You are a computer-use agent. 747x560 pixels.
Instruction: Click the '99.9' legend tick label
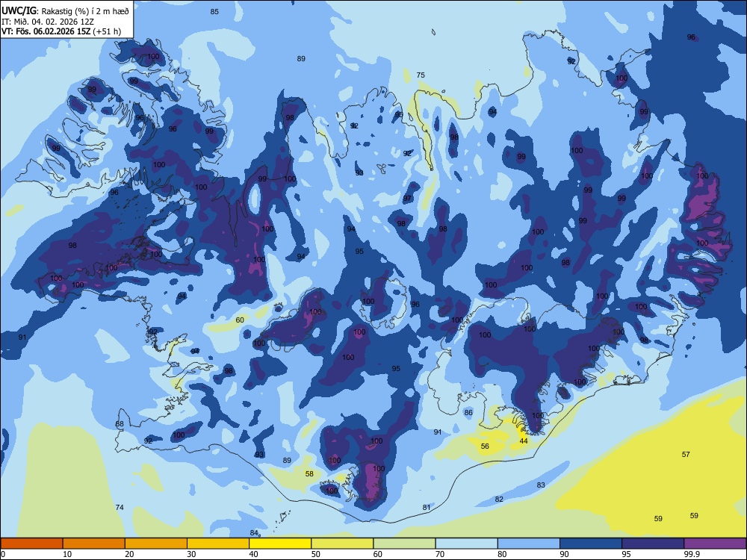pos(692,554)
